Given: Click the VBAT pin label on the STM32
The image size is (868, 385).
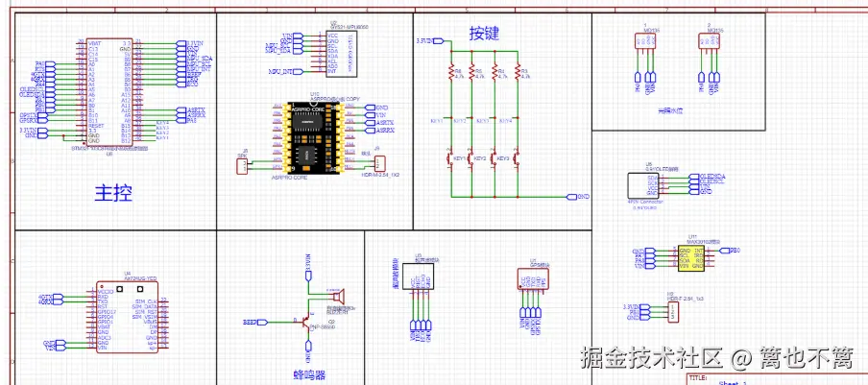Looking at the screenshot, I should click(95, 42).
